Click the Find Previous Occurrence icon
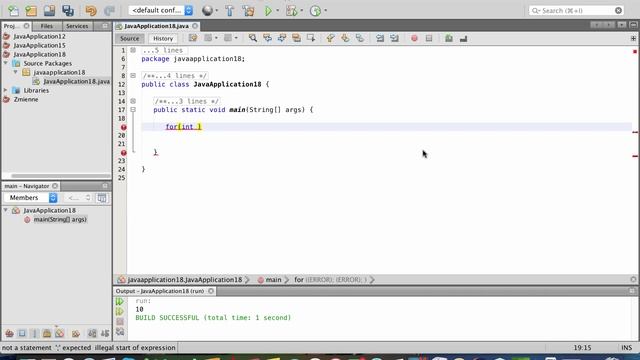 tap(267, 38)
